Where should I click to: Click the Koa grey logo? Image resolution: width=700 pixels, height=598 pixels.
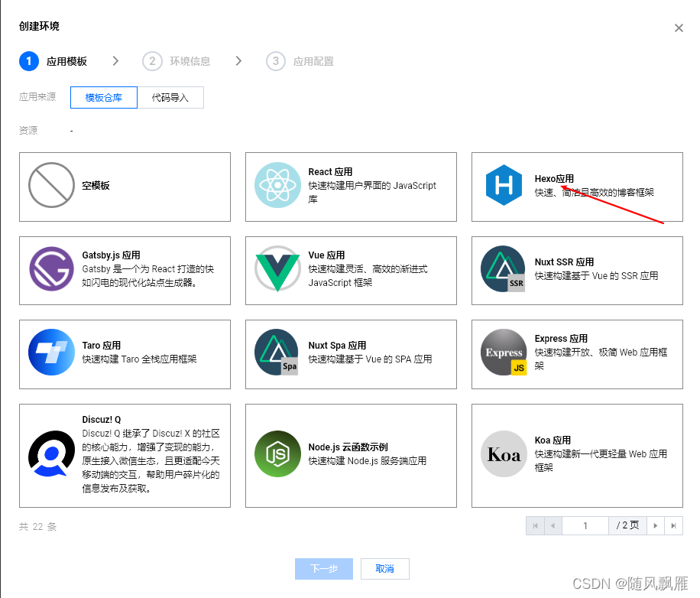pos(504,453)
